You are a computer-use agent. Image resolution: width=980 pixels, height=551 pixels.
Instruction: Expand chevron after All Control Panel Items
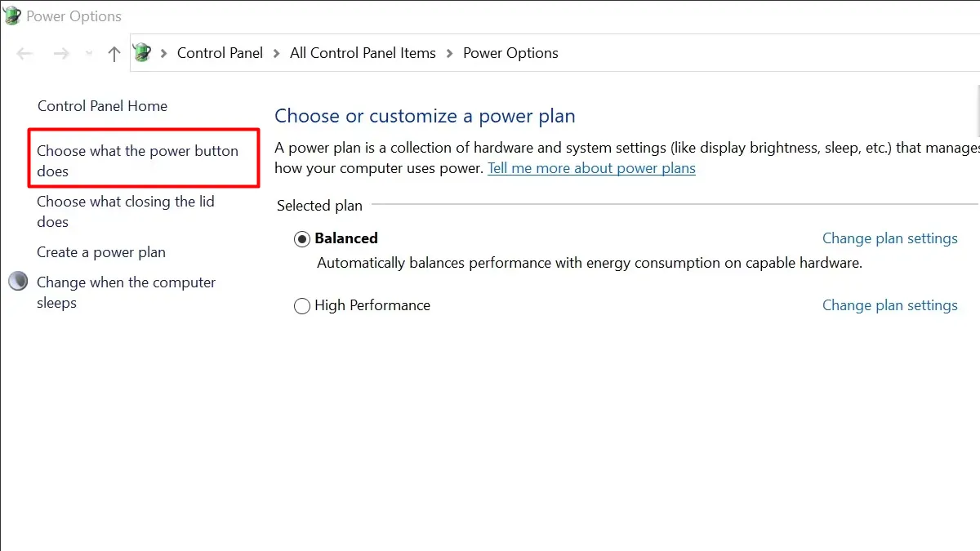click(450, 53)
